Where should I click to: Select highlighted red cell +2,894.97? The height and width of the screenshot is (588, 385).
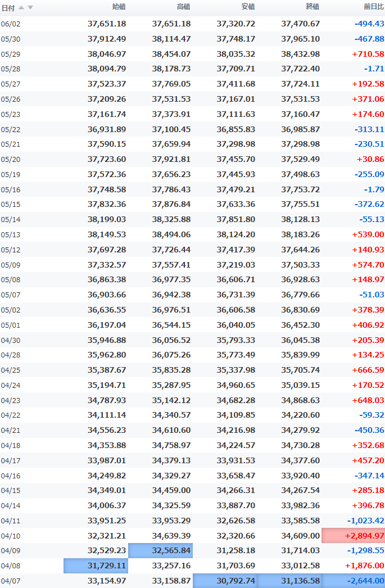click(353, 536)
